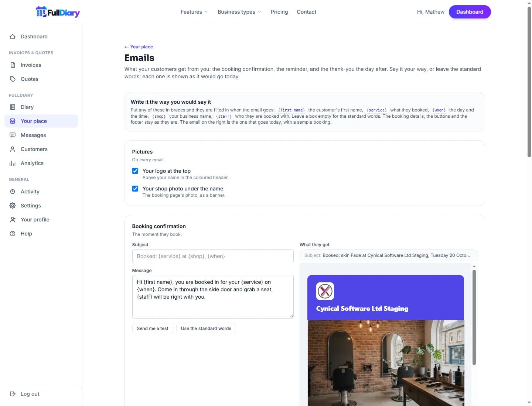Click the email preview scrollbar thumb
This screenshot has height=406, width=532.
[x=474, y=317]
